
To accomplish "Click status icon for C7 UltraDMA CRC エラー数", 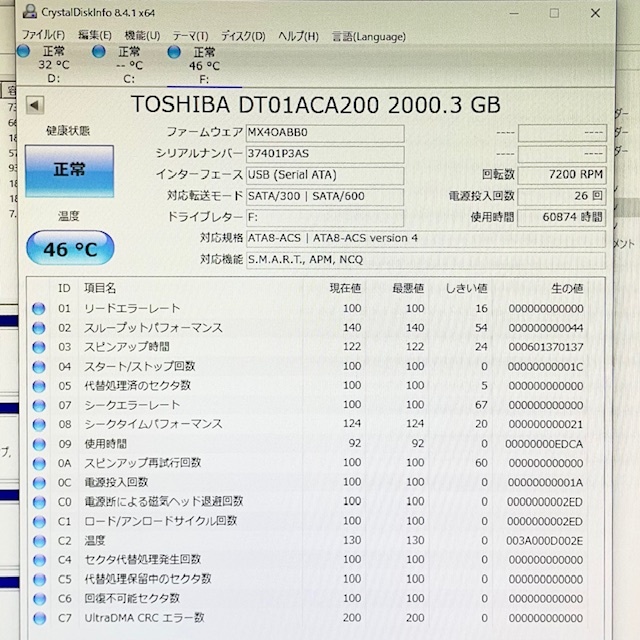I will 39,618.
